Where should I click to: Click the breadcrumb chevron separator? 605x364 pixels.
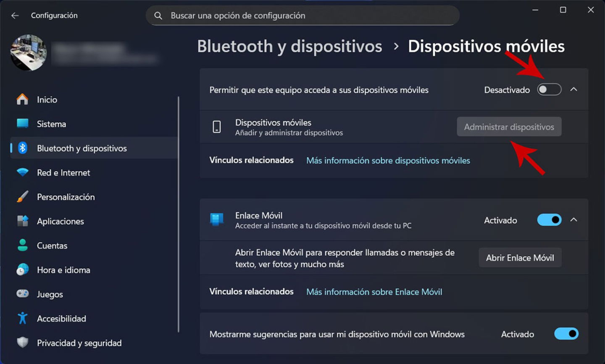point(396,47)
